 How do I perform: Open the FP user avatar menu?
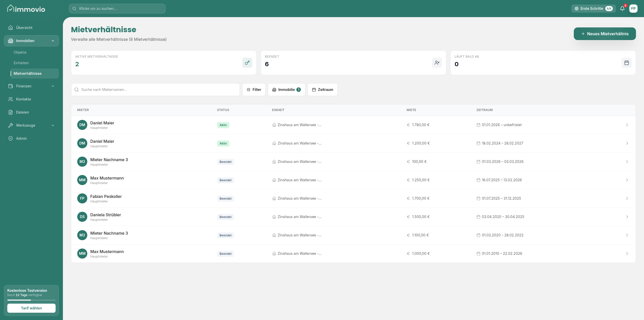coord(633,9)
